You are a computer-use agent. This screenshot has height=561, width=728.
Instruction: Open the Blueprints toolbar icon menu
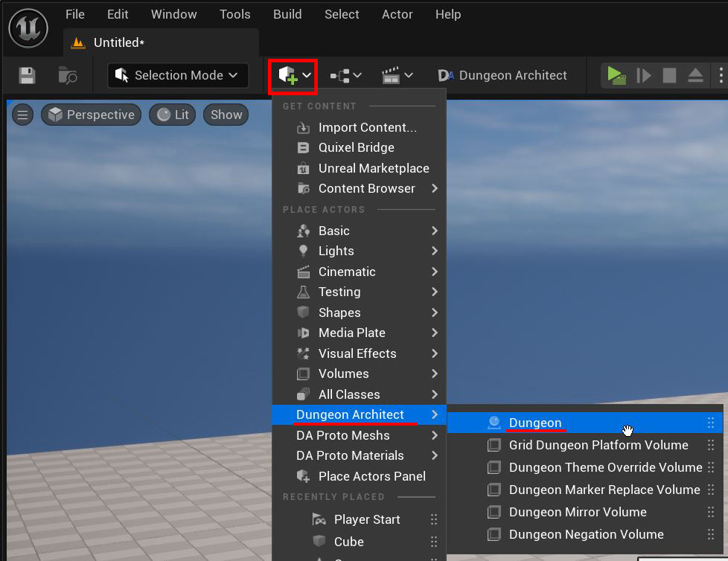coord(346,75)
